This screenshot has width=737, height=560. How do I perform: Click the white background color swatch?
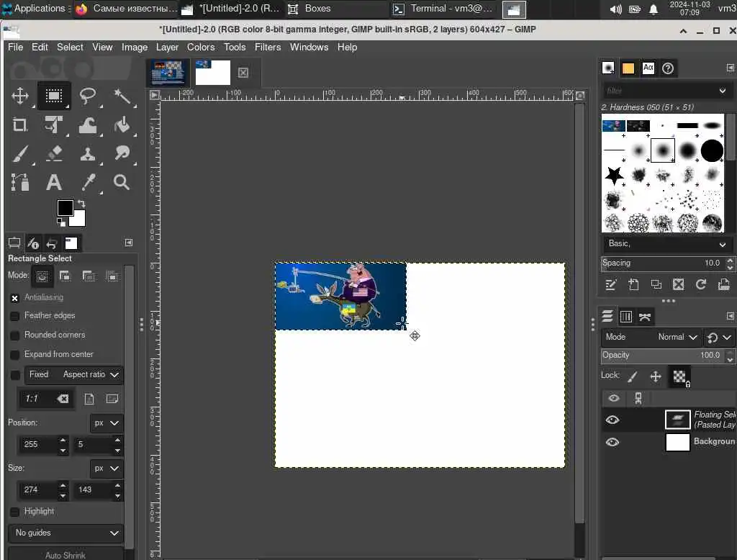pyautogui.click(x=78, y=219)
